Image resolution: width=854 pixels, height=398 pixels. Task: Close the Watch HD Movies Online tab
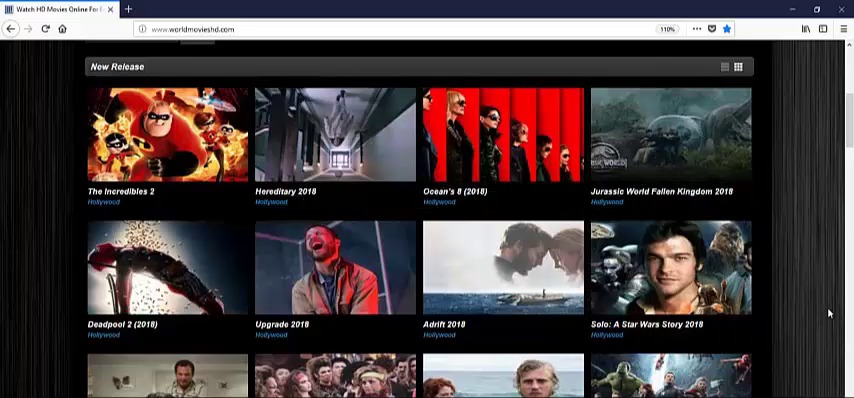pos(111,10)
